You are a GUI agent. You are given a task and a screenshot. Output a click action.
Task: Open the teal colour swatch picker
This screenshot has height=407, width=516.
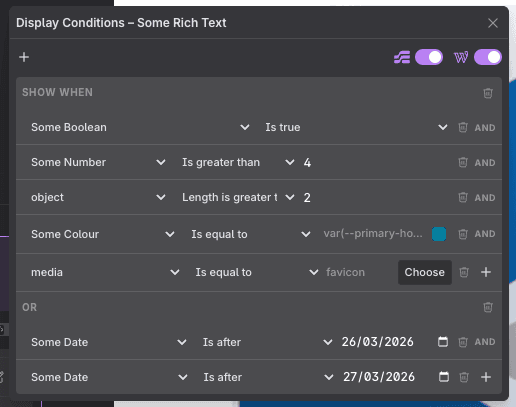coord(439,234)
